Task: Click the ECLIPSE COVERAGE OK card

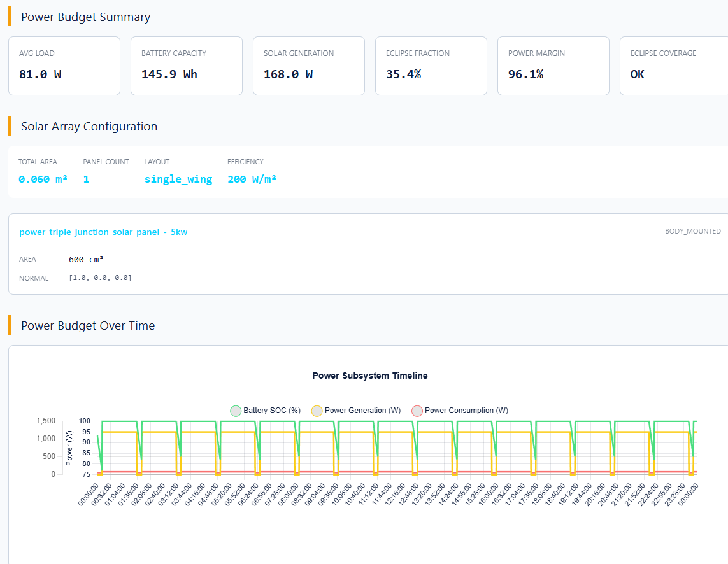Action: 673,66
